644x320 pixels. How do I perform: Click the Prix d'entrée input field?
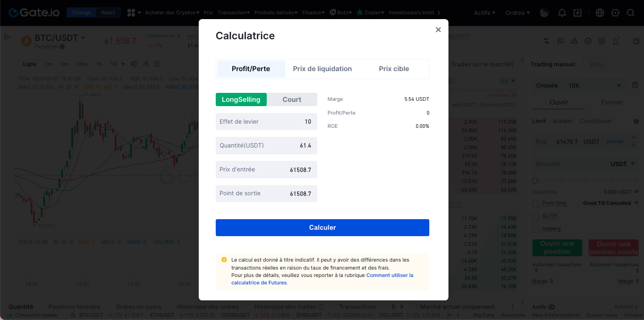(266, 170)
